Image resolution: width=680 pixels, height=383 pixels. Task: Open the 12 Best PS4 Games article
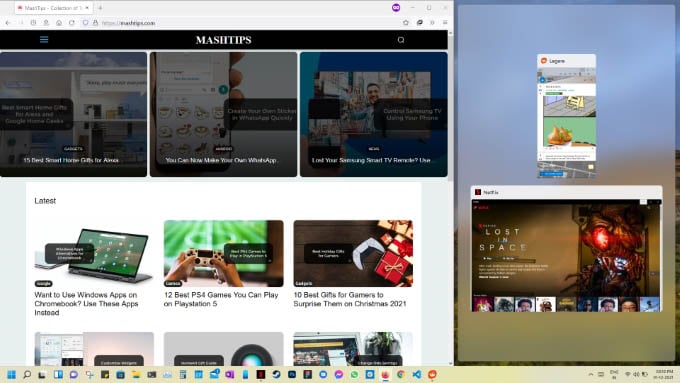(221, 299)
